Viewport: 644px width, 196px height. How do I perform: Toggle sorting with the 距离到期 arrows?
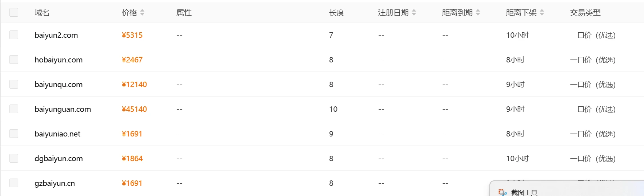pyautogui.click(x=478, y=13)
